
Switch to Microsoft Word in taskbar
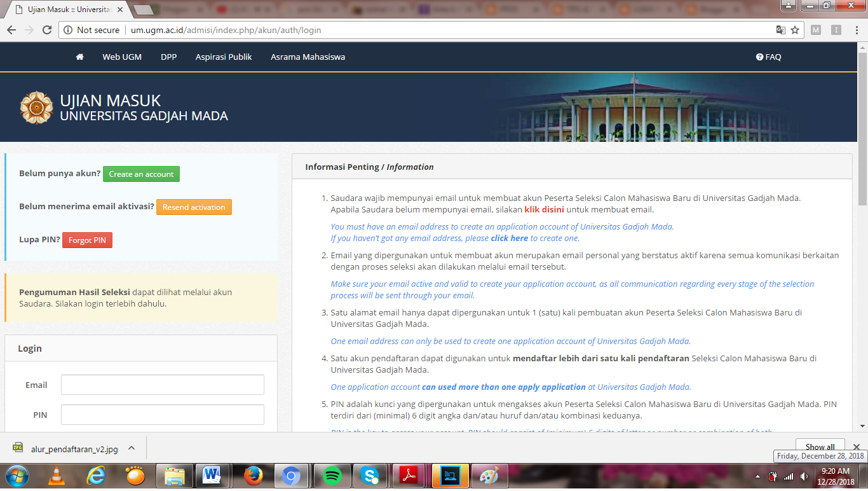213,476
